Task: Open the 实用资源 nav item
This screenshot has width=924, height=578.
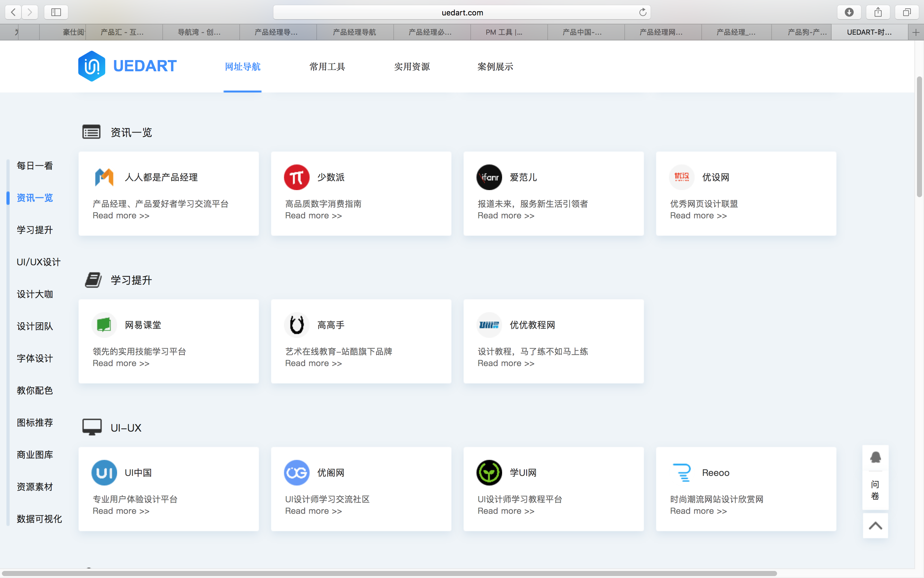Action: click(412, 66)
